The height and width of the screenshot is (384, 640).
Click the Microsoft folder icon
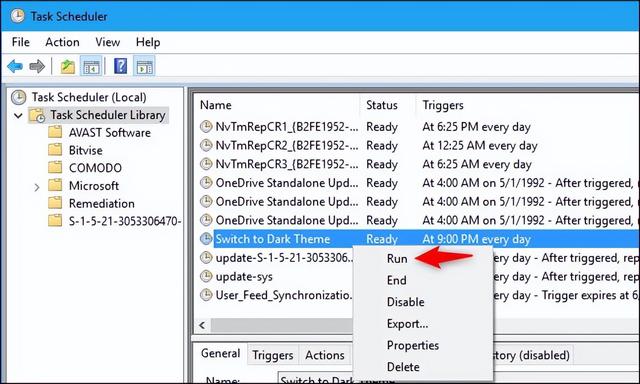pyautogui.click(x=55, y=185)
